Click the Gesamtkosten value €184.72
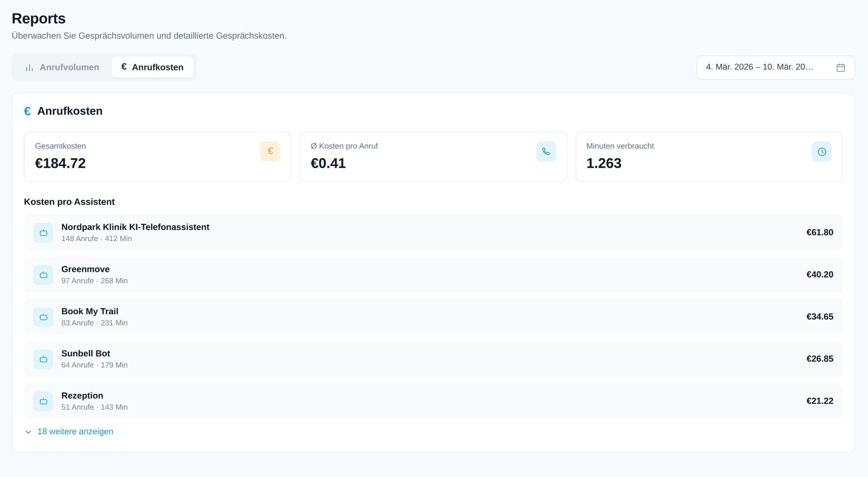 [x=60, y=163]
